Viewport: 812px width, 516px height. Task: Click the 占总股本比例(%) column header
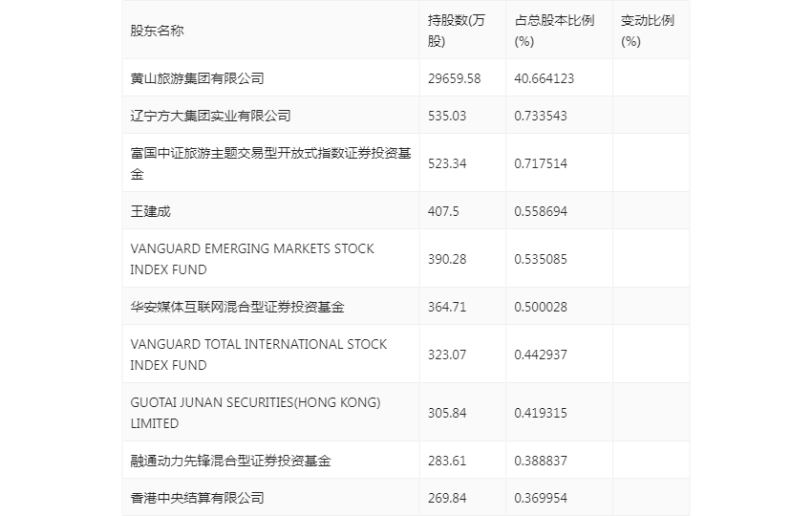554,31
